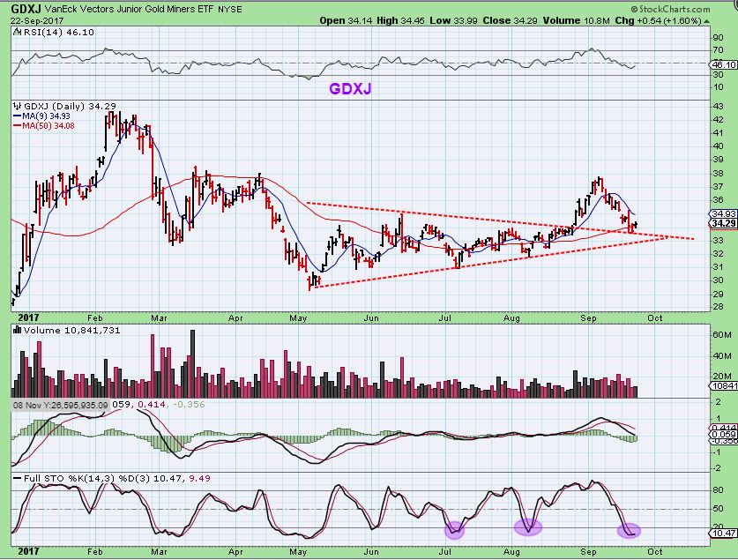Click the 38 price level on right axis

coord(719,174)
